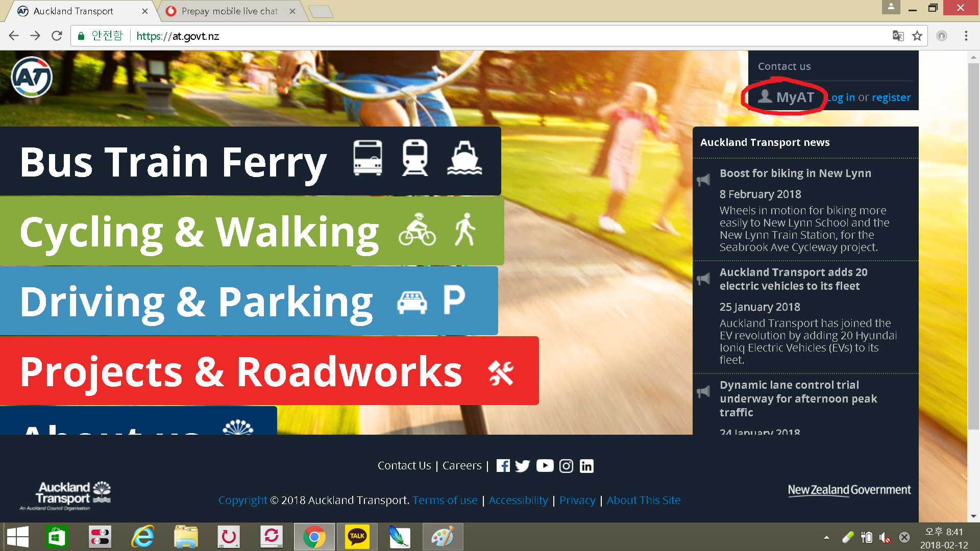Image resolution: width=980 pixels, height=551 pixels.
Task: Open the LinkedIn icon in footer
Action: (x=586, y=466)
